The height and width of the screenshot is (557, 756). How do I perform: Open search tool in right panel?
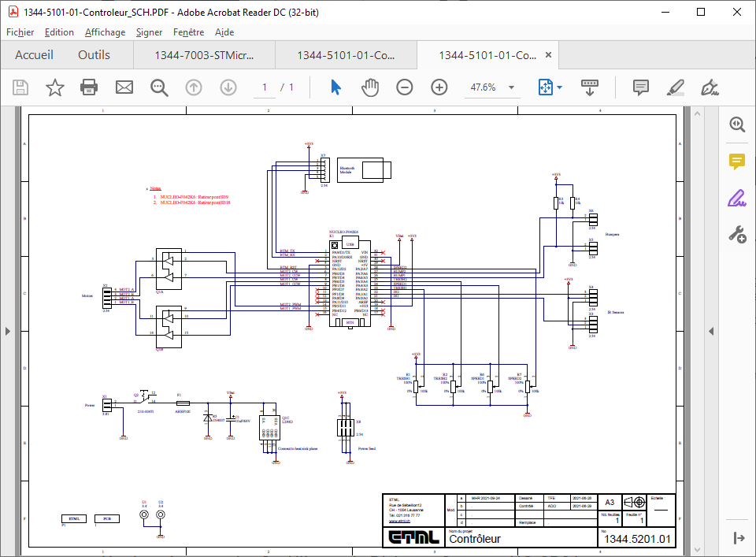737,124
